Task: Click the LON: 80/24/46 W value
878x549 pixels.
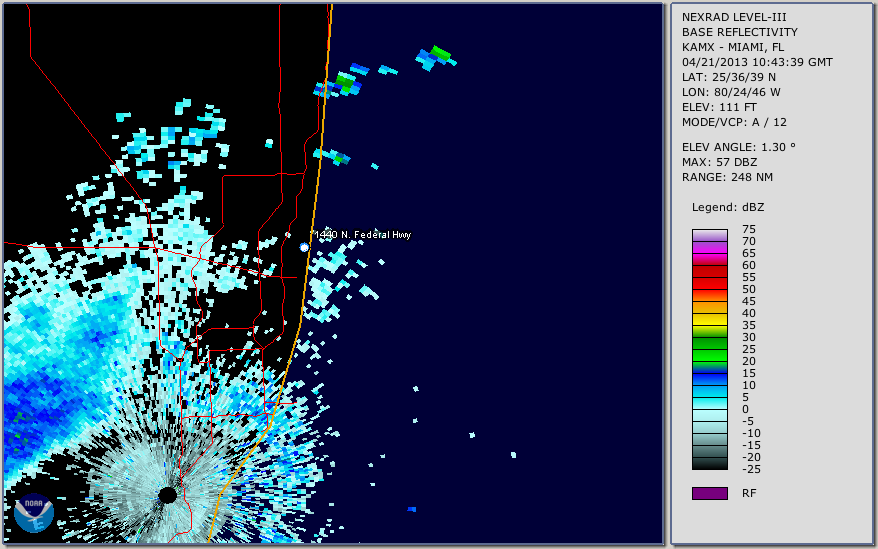Action: [x=731, y=92]
